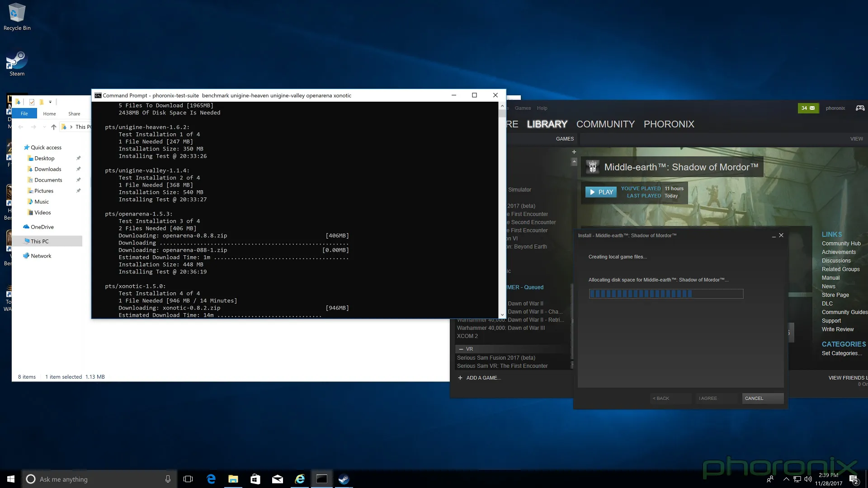
Task: Click disk allocation progress bar
Action: [665, 294]
